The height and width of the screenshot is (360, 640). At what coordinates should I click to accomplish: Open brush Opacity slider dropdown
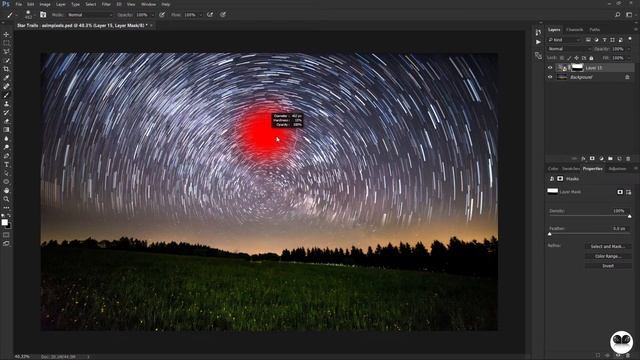(153, 15)
